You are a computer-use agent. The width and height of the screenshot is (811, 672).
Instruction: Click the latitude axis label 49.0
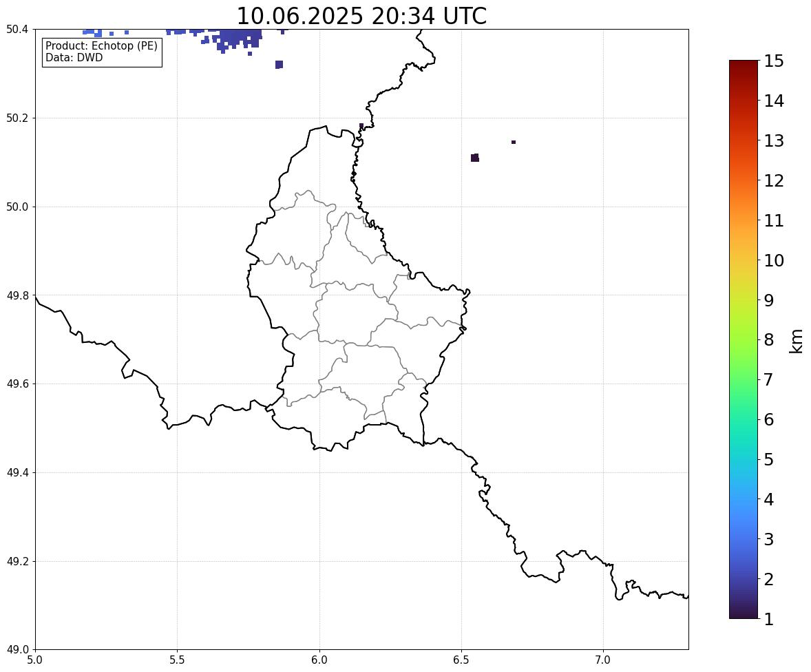click(17, 650)
